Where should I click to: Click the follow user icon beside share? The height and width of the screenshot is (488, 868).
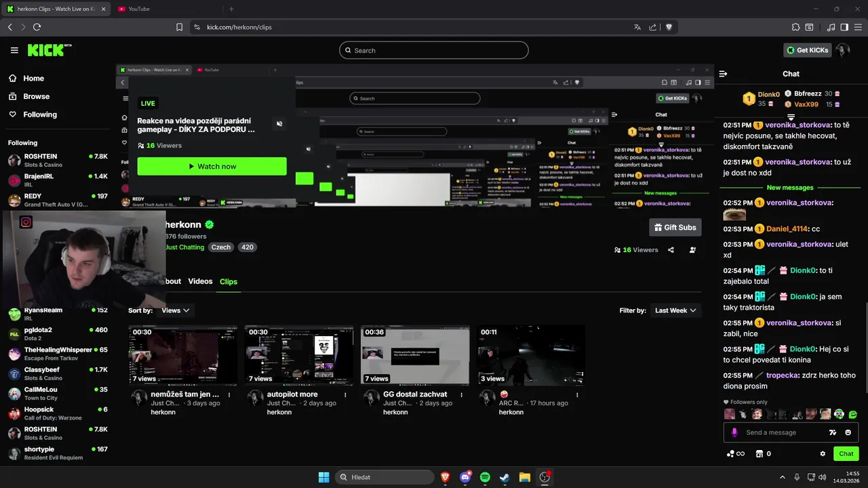tap(692, 250)
